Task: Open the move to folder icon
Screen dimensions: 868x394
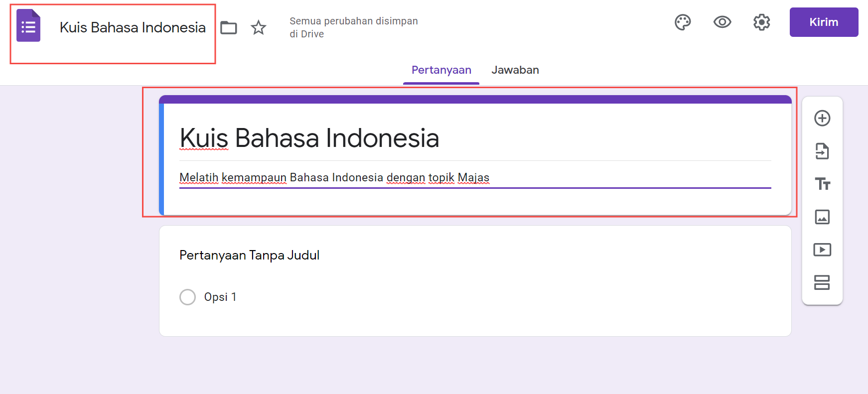Action: pos(229,27)
